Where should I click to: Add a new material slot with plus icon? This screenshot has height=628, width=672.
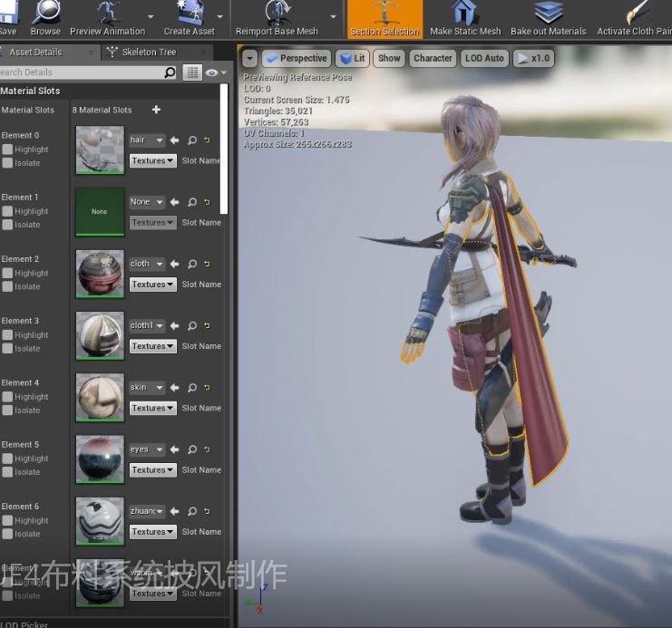(156, 110)
